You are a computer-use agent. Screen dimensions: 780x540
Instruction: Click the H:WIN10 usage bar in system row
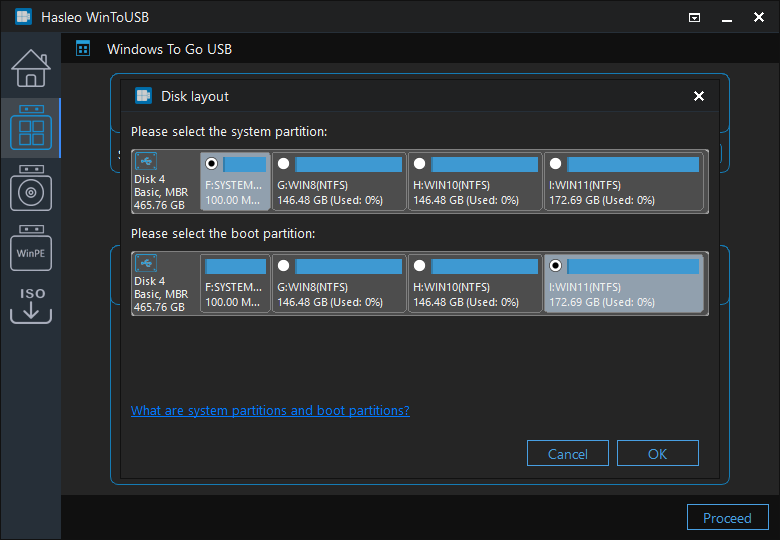click(485, 164)
